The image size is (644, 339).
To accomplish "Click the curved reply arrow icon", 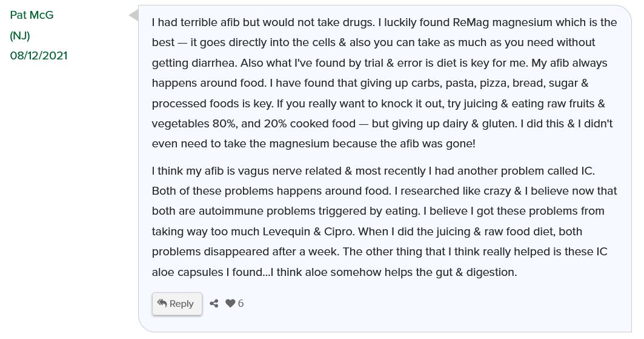I will 162,303.
